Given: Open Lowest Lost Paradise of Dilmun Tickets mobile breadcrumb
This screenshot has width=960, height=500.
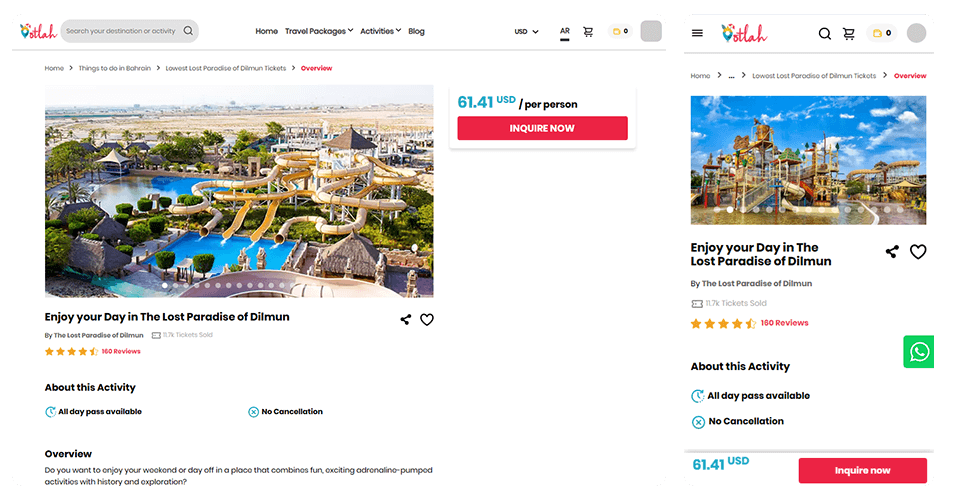Looking at the screenshot, I should click(x=814, y=76).
